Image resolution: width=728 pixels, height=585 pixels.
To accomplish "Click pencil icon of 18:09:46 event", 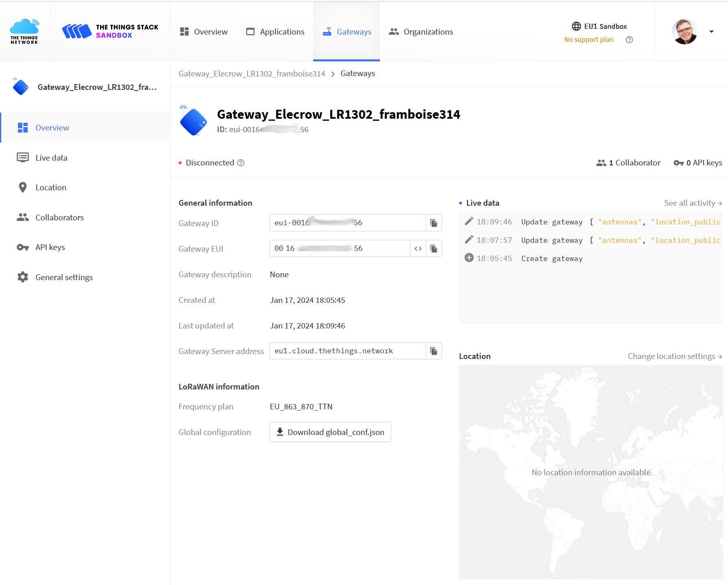I will pos(469,221).
